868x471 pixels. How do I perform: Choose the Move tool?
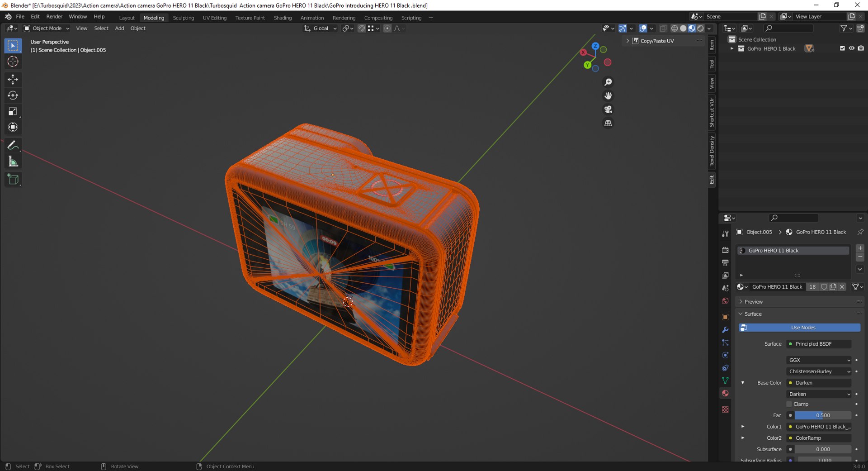pyautogui.click(x=13, y=80)
